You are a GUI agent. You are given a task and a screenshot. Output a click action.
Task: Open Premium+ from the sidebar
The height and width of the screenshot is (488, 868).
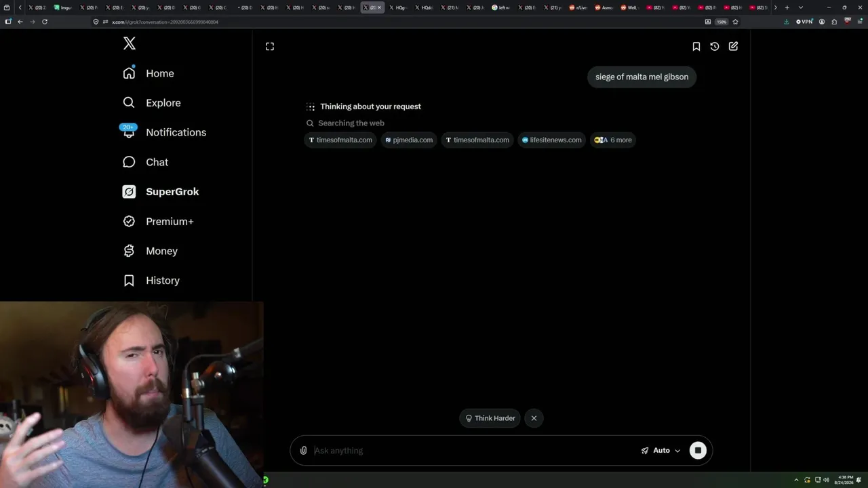tap(158, 222)
